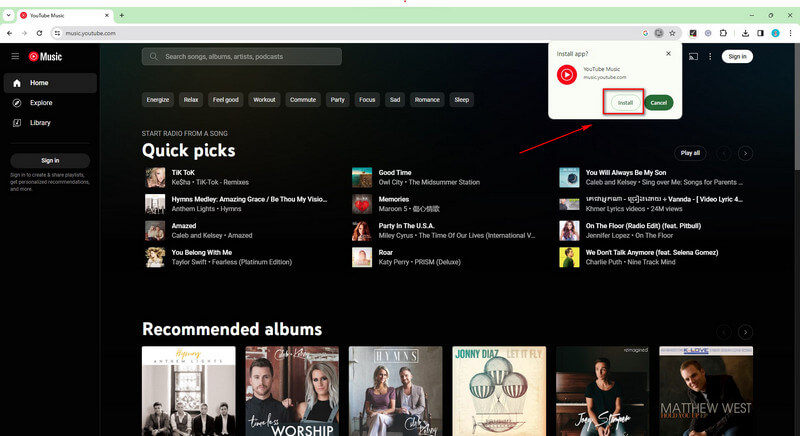This screenshot has height=436, width=800.
Task: Select the Focus mood chip
Action: [367, 100]
